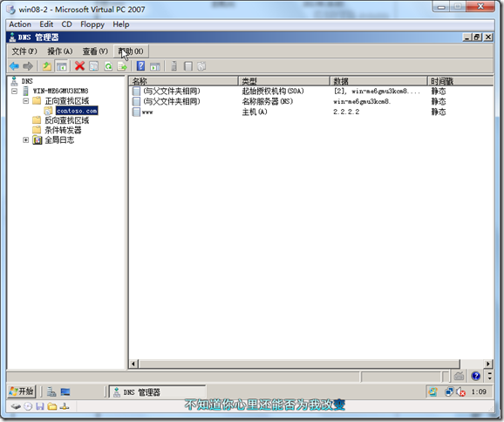The image size is (504, 422).
Task: Sort by the 数据 column header
Action: coord(378,81)
